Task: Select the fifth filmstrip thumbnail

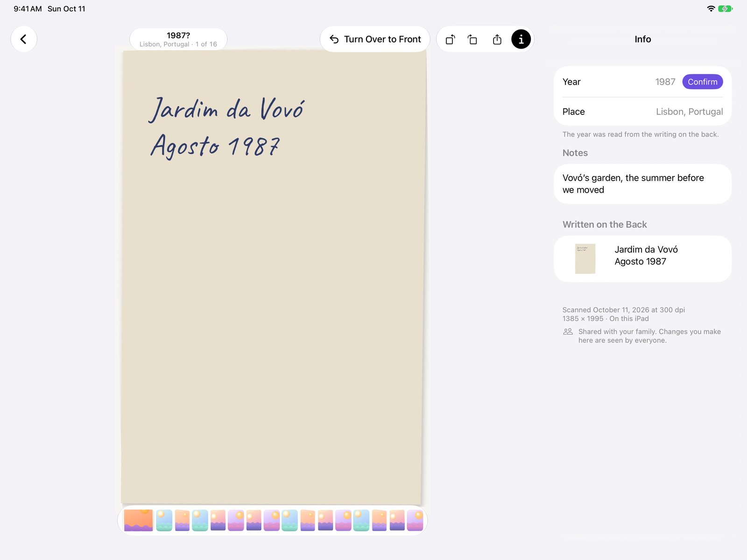Action: pyautogui.click(x=218, y=520)
